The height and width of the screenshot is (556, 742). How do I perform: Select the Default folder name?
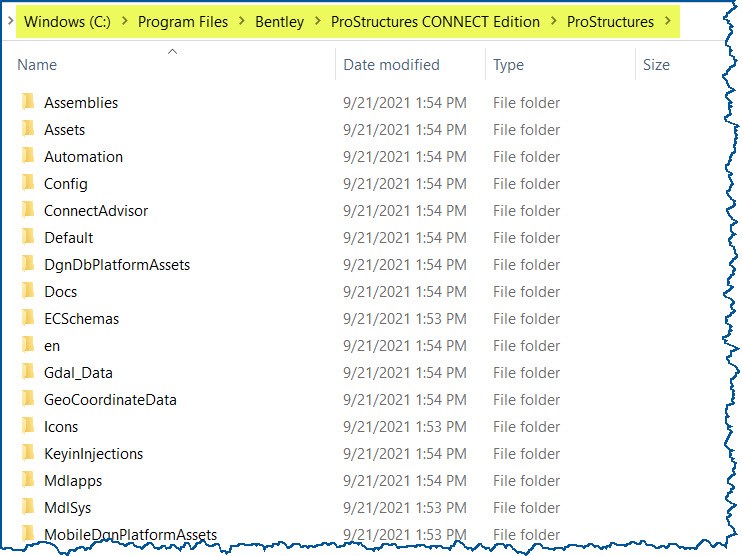69,238
